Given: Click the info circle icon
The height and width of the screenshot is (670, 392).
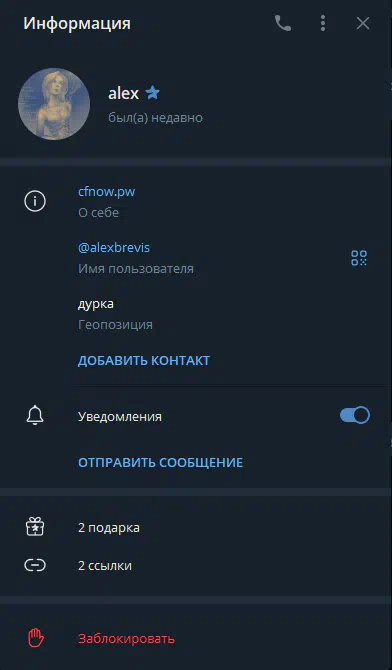Looking at the screenshot, I should click(x=35, y=201).
